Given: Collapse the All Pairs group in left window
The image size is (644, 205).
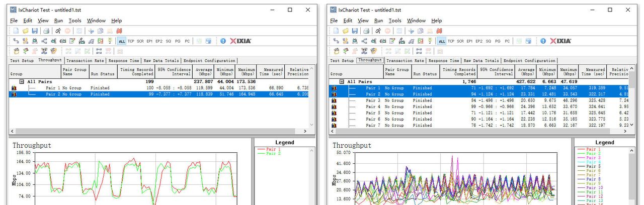Looking at the screenshot, I should 22,81.
